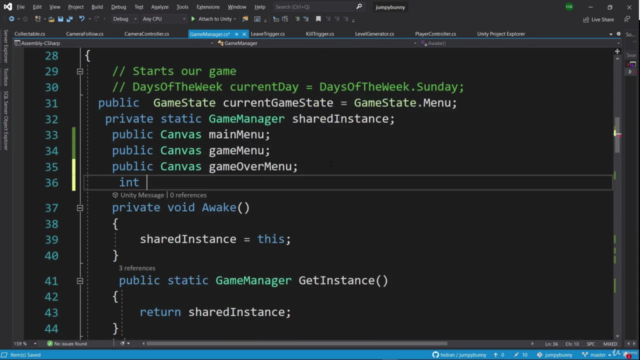The height and width of the screenshot is (360, 640).
Task: Open the Edit menu
Action: pos(37,7)
